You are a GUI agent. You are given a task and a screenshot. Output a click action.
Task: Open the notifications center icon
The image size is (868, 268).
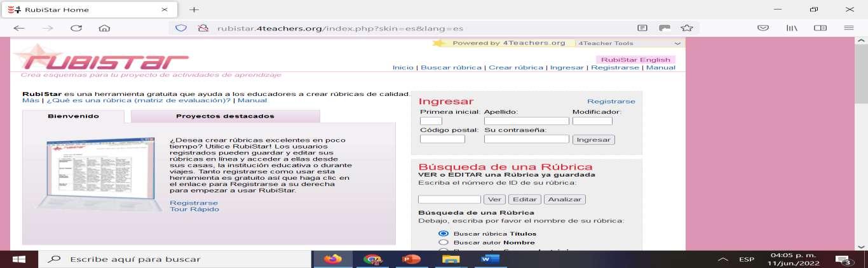[x=844, y=260]
